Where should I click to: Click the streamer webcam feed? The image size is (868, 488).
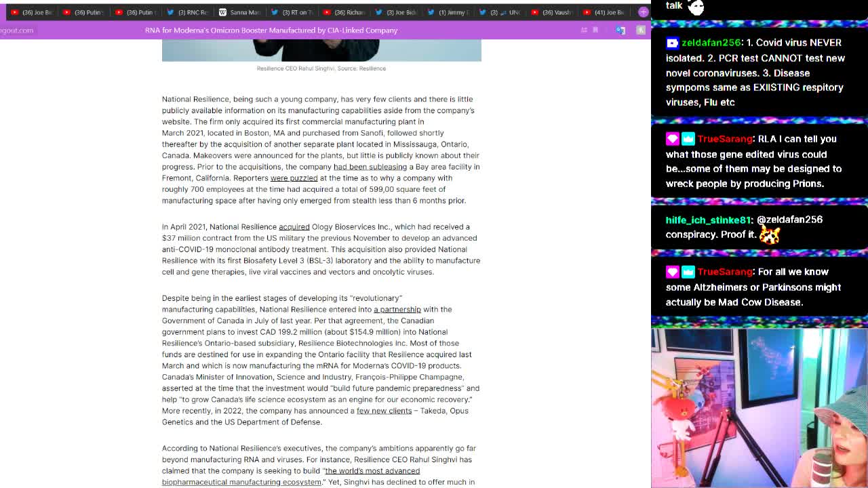[759, 408]
